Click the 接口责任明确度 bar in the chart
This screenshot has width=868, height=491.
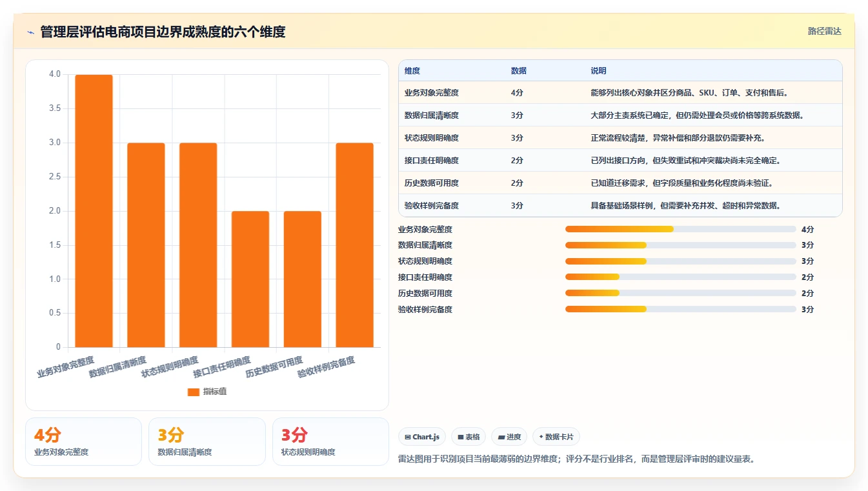pos(250,279)
